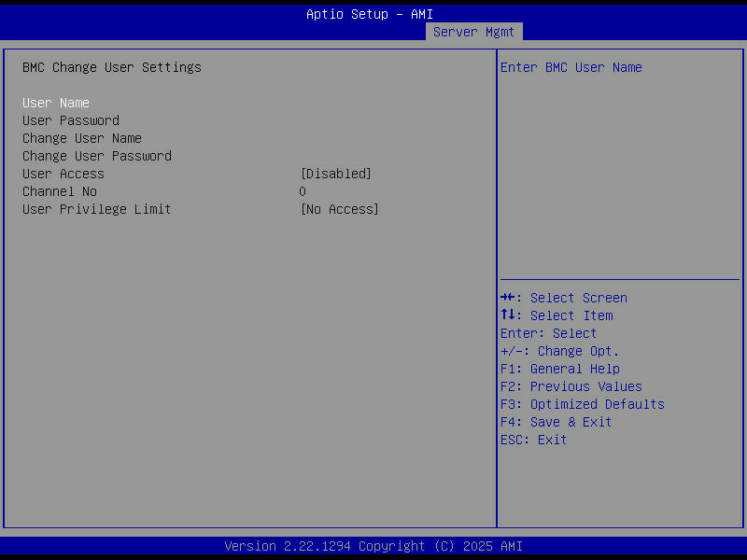The image size is (747, 560).
Task: Click the Enter BMC User Name help text
Action: click(x=574, y=67)
